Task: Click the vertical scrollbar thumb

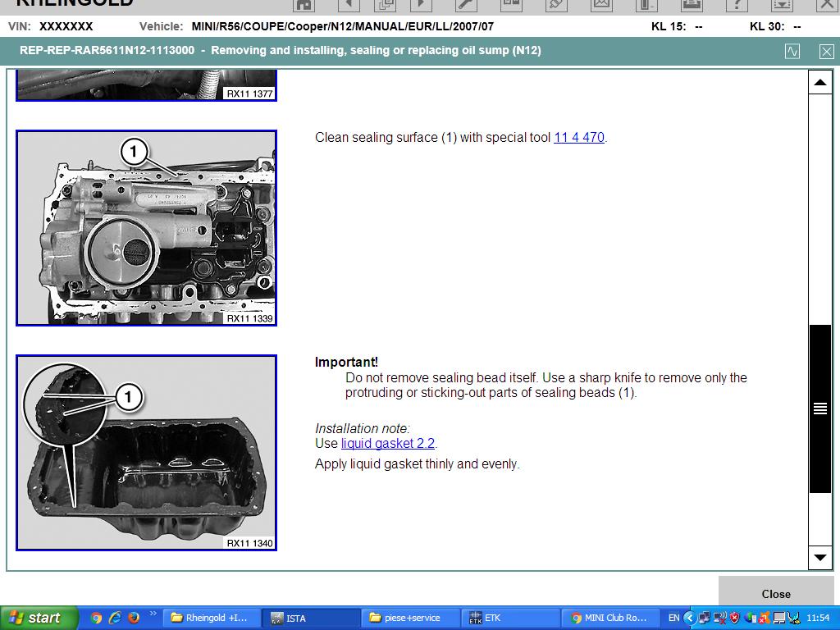Action: (819, 409)
